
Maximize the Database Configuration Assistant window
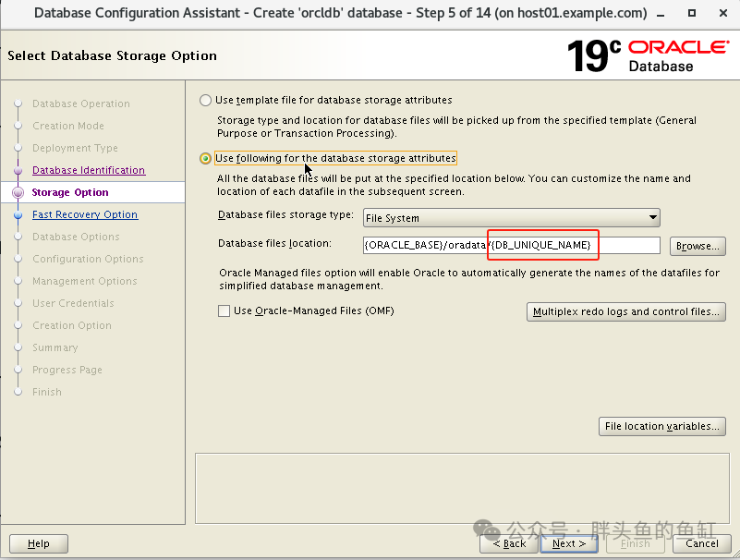coord(692,13)
